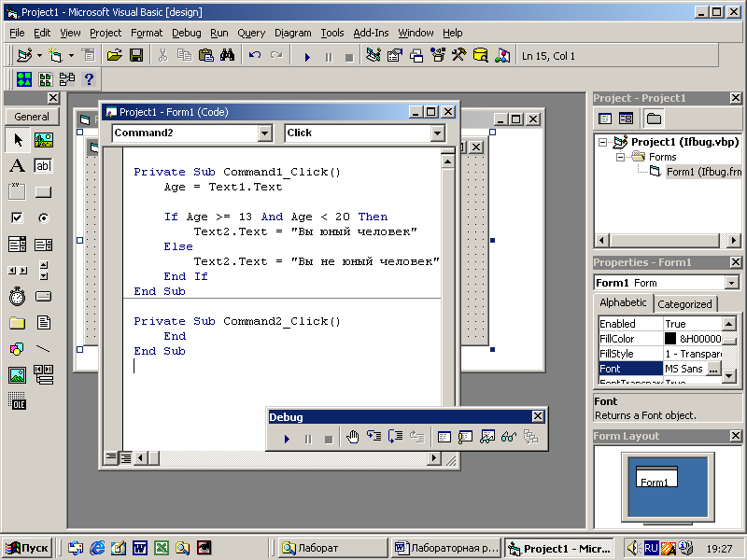Click the Font property ellipsis button

tap(713, 369)
